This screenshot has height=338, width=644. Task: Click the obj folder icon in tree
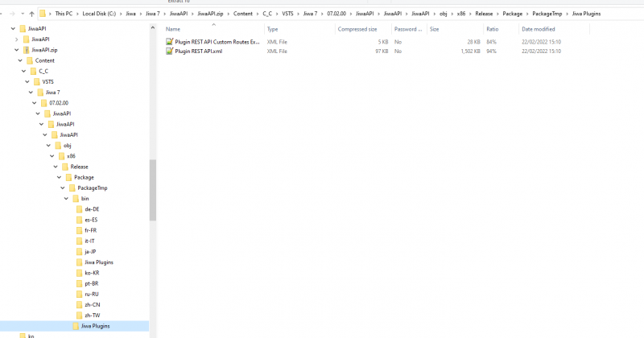point(58,146)
